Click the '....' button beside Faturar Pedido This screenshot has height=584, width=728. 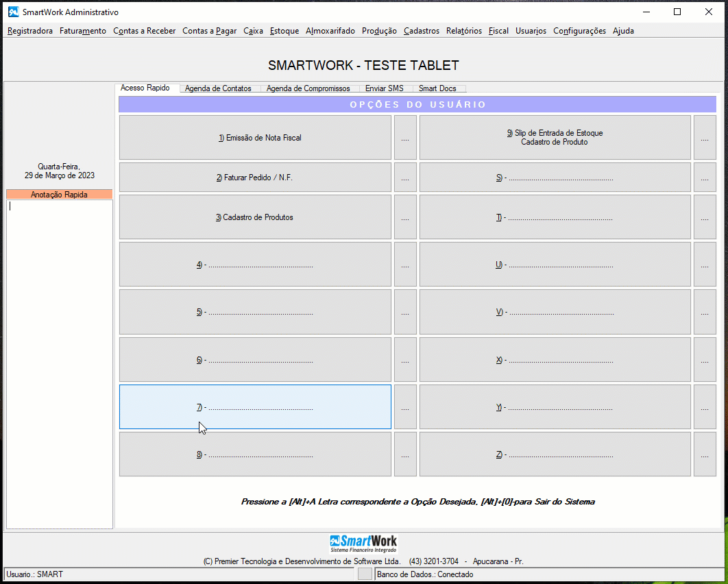click(x=405, y=178)
